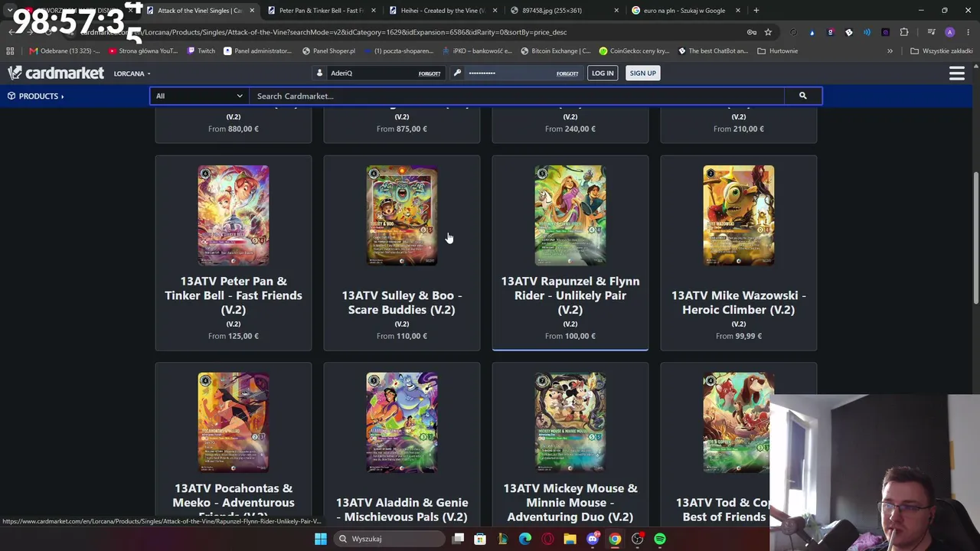
Task: Open Spotify from the taskbar
Action: click(x=660, y=539)
